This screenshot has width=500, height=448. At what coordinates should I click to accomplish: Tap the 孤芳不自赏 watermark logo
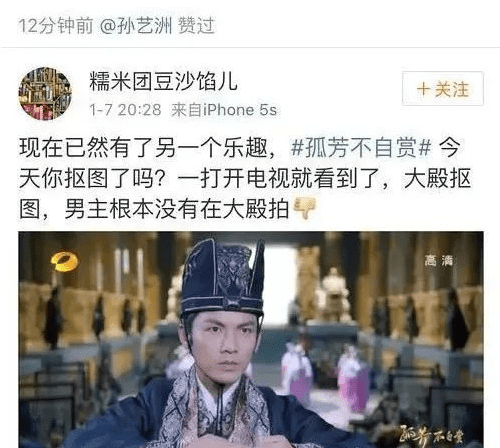pos(432,436)
